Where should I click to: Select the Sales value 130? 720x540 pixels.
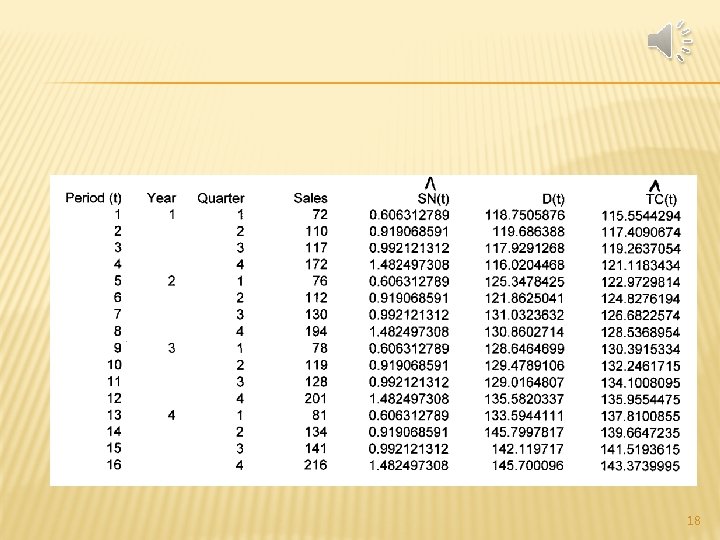316,315
